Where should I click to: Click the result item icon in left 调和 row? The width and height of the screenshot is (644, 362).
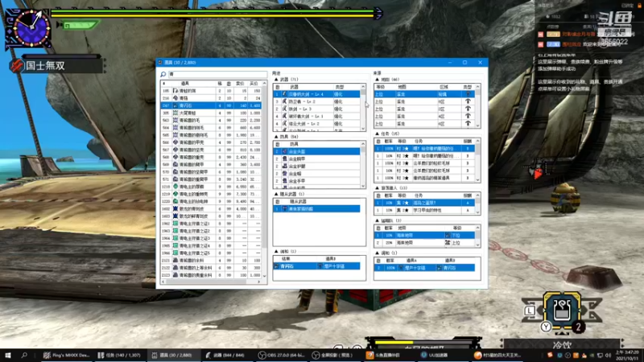coord(276,266)
